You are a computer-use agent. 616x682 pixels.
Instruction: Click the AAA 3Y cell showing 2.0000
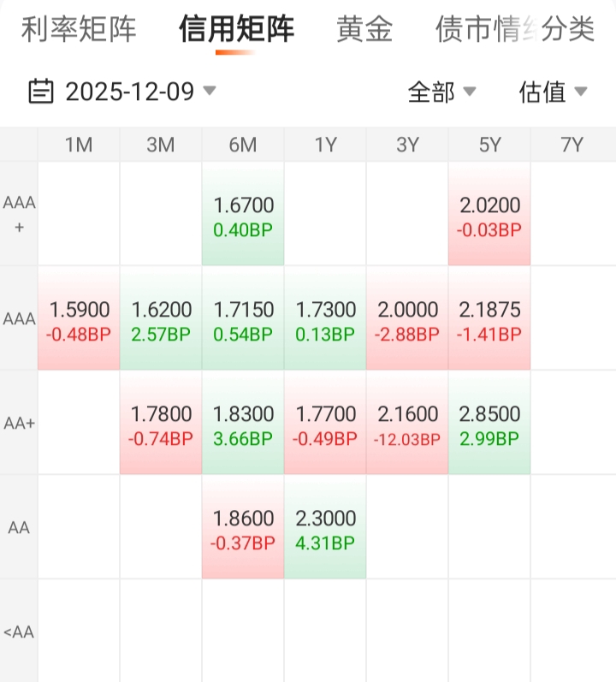pos(407,319)
